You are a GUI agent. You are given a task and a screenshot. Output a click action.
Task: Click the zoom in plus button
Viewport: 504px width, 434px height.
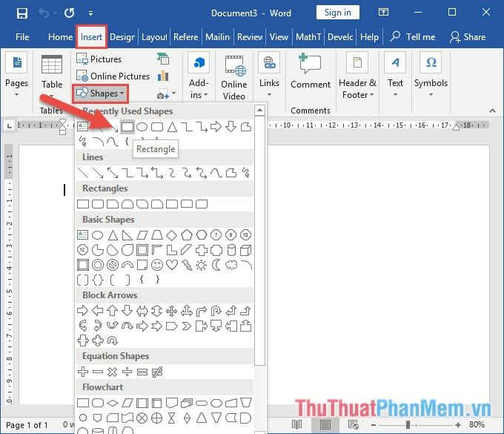coord(458,425)
